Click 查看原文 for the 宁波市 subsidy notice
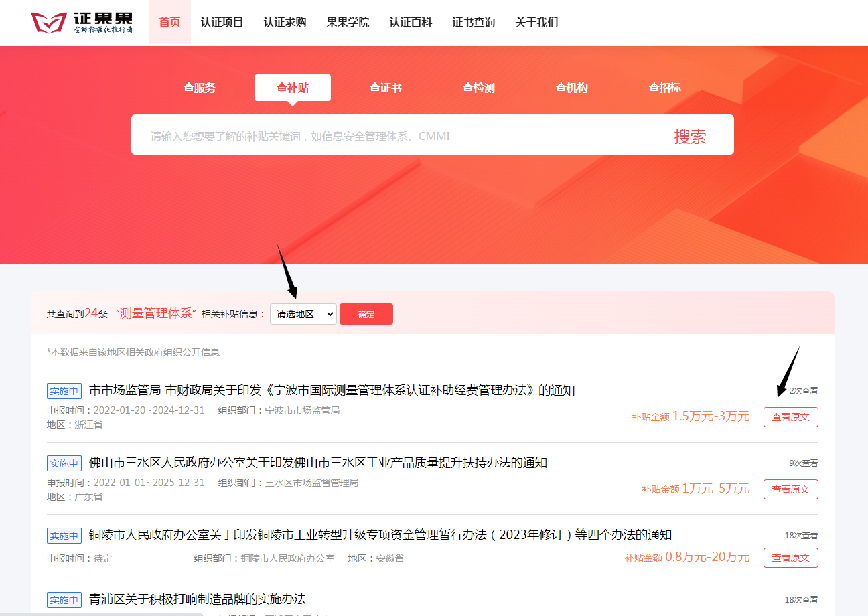This screenshot has height=616, width=868. (x=790, y=417)
